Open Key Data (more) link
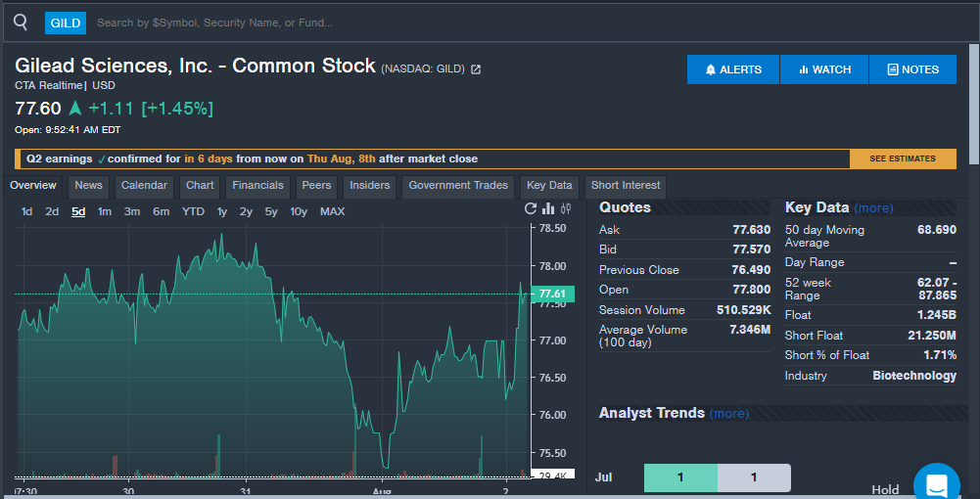The height and width of the screenshot is (499, 980). [x=873, y=208]
